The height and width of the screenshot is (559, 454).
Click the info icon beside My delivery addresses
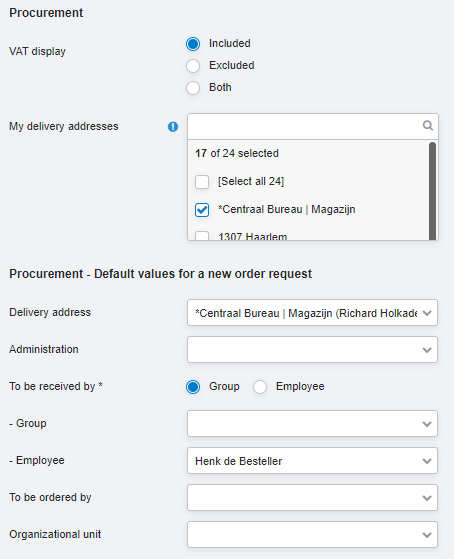(x=173, y=127)
